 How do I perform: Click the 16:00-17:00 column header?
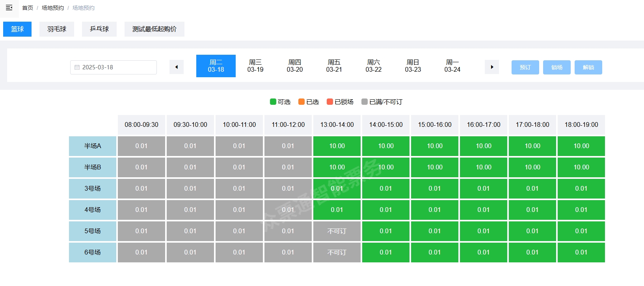[x=484, y=125]
